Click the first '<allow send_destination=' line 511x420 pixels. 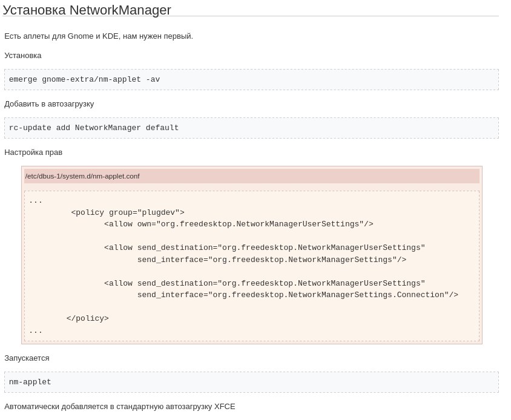(265, 248)
